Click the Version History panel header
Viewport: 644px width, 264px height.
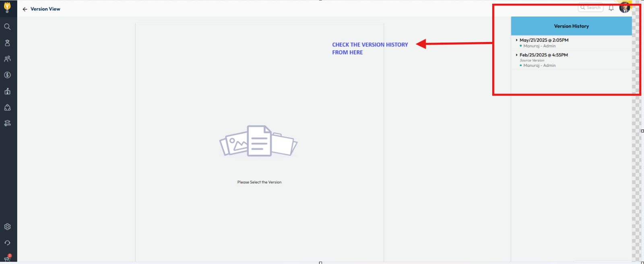tap(571, 26)
